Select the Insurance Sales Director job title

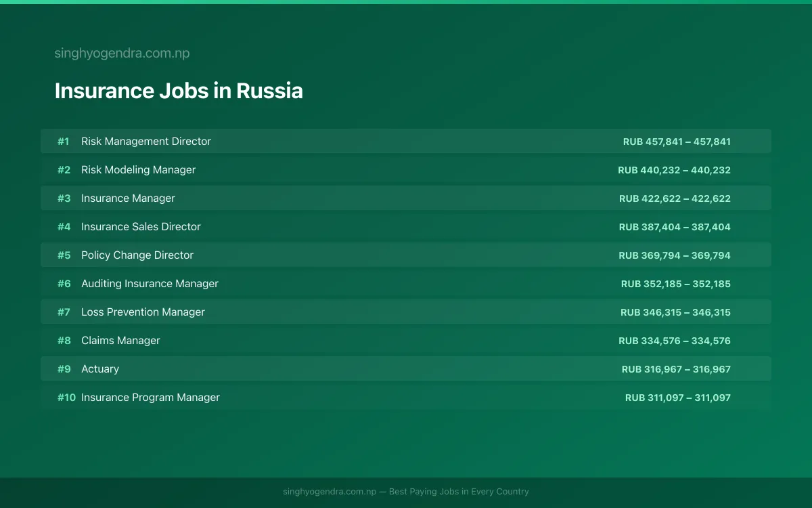[x=141, y=227]
